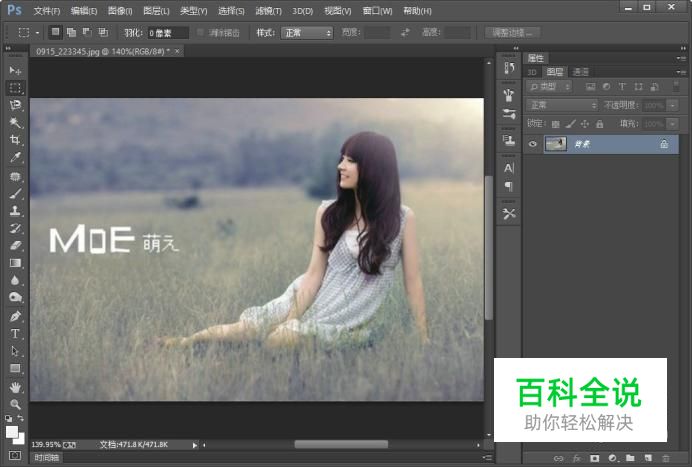The image size is (692, 467).
Task: Choose Add to selection mode
Action: click(71, 32)
